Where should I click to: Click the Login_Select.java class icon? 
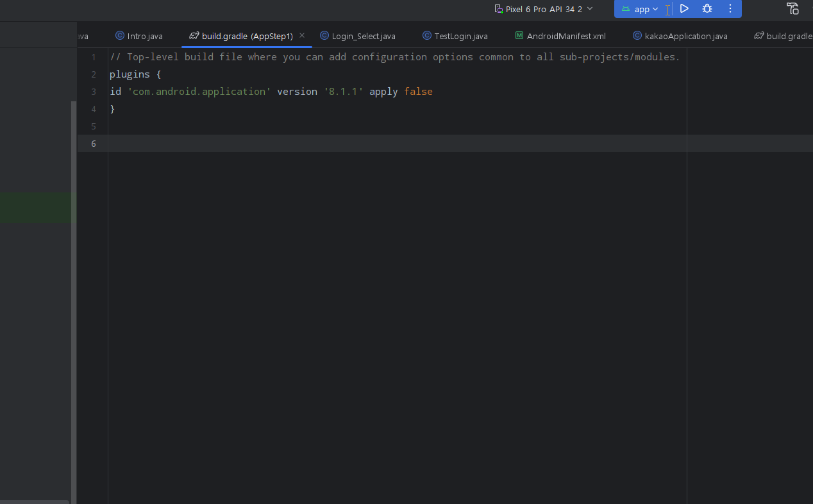(324, 36)
